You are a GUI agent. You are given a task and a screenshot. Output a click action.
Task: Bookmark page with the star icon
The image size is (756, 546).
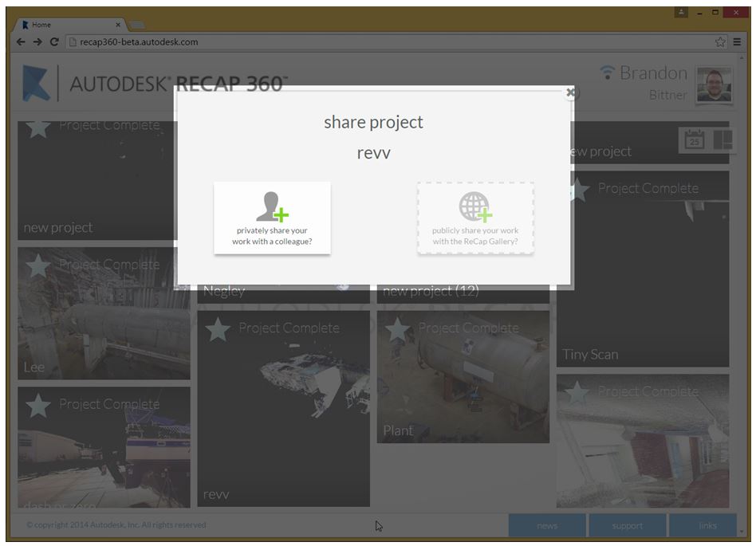[x=720, y=42]
